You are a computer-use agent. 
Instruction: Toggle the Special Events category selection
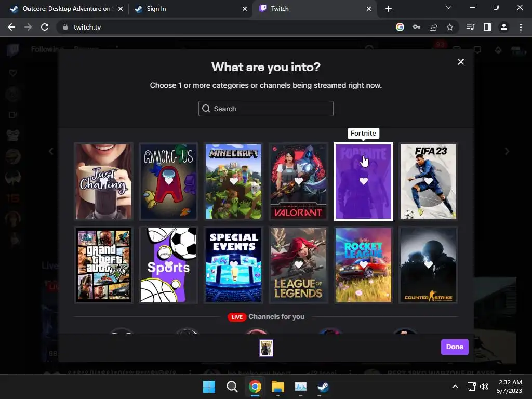click(233, 264)
